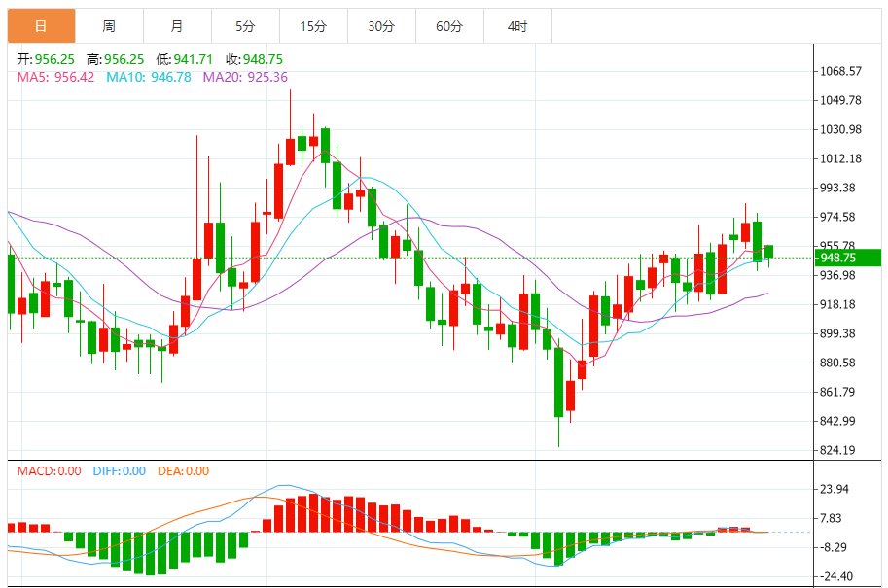Click the 974.58 price axis label
This screenshot has width=888, height=588.
tap(837, 218)
